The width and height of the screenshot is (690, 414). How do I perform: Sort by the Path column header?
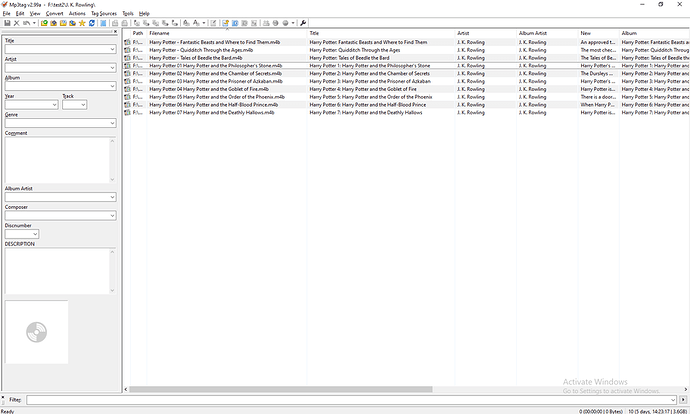138,33
